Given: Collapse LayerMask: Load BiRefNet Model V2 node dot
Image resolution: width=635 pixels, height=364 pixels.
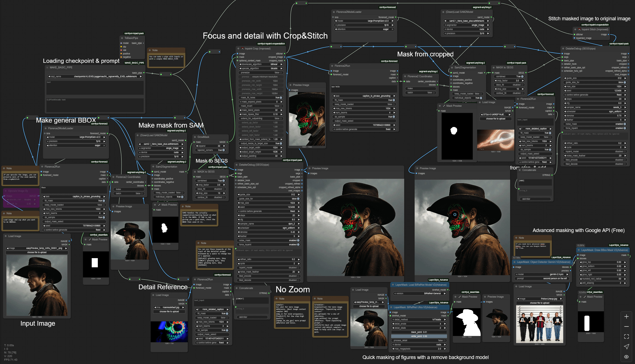Looking at the screenshot, I should coord(393,285).
